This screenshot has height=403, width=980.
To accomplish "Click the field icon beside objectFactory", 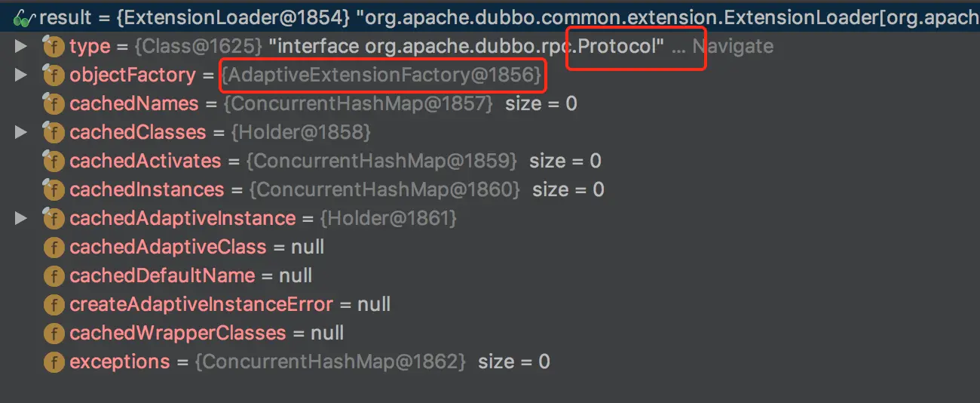I will [54, 75].
